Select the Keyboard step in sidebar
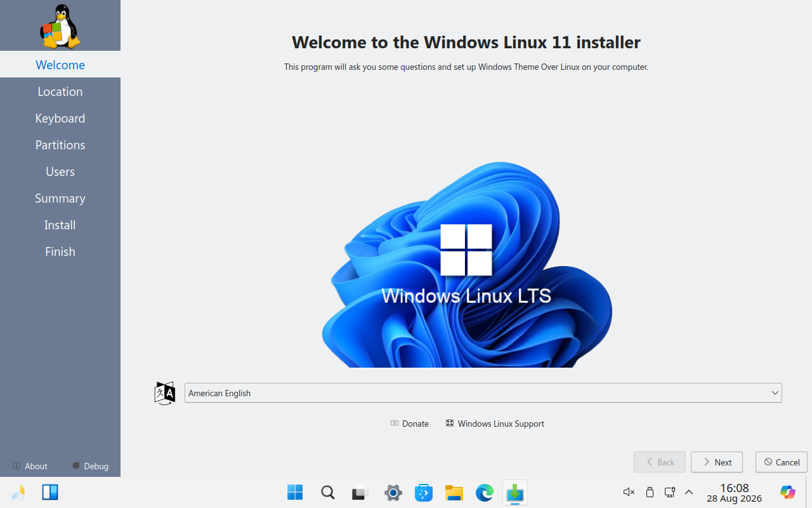The width and height of the screenshot is (812, 508). 60,118
